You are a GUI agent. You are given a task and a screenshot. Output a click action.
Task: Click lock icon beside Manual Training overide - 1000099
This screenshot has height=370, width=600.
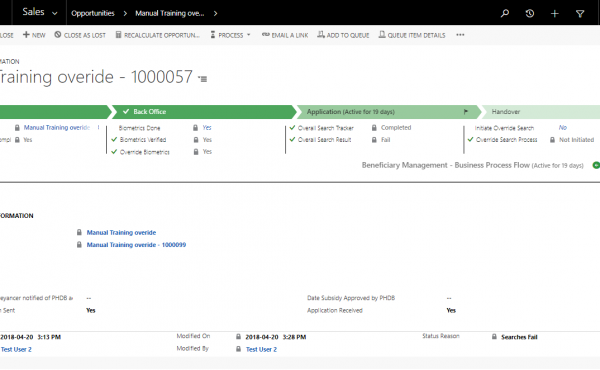tap(79, 244)
